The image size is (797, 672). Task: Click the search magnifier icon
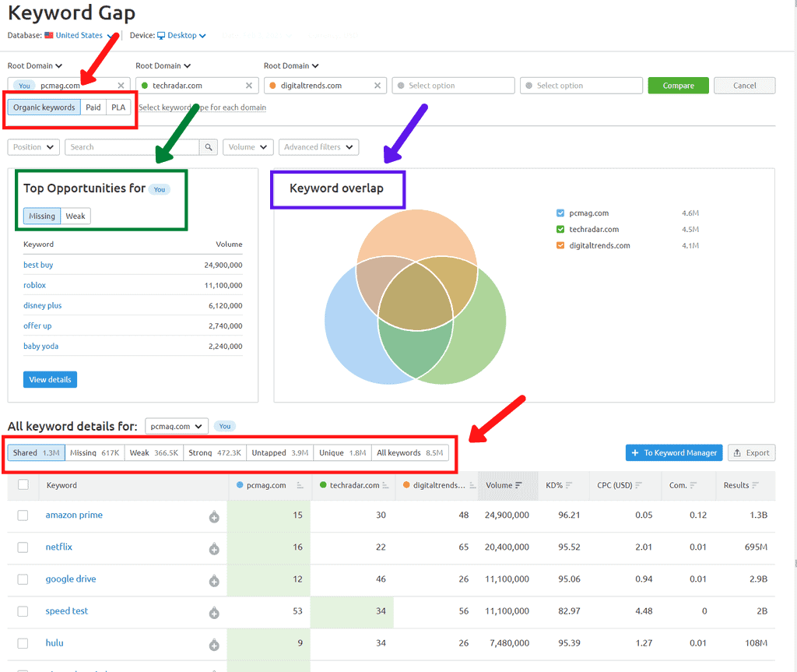click(209, 147)
